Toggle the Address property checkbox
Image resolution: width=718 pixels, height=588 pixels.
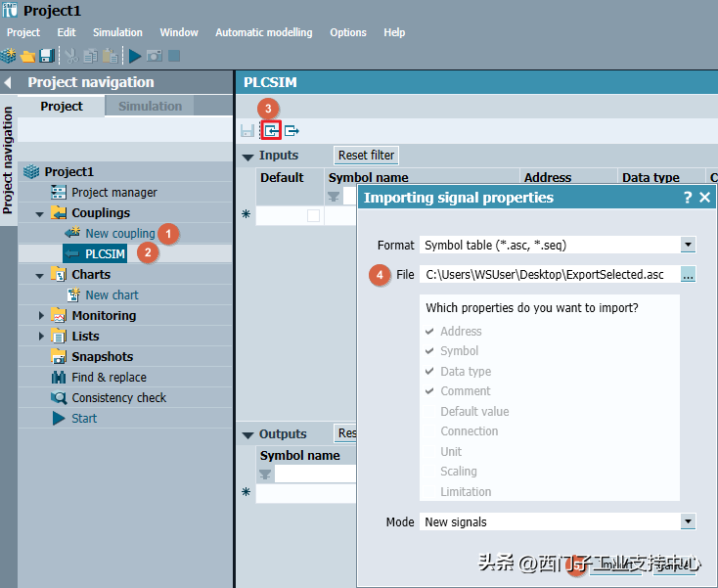point(430,332)
